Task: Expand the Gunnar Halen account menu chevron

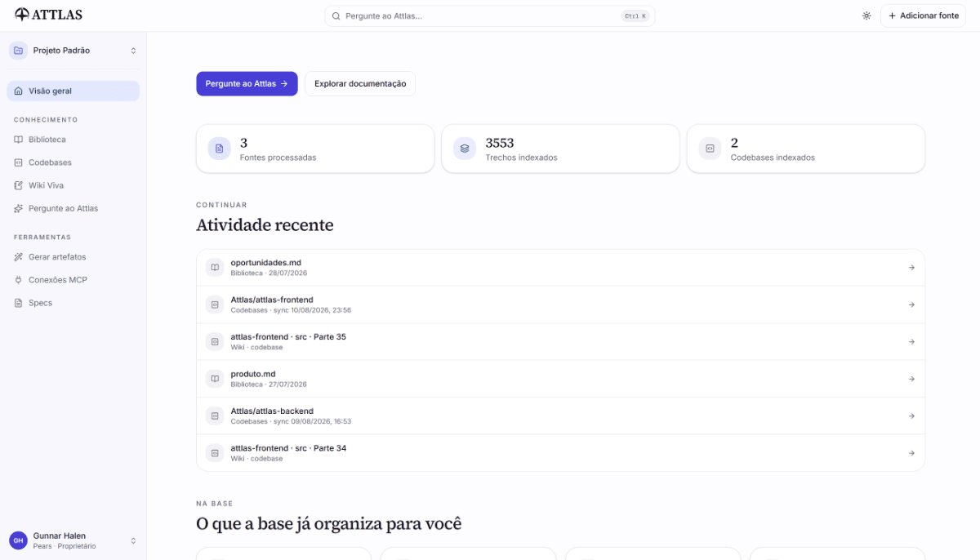Action: pos(133,540)
